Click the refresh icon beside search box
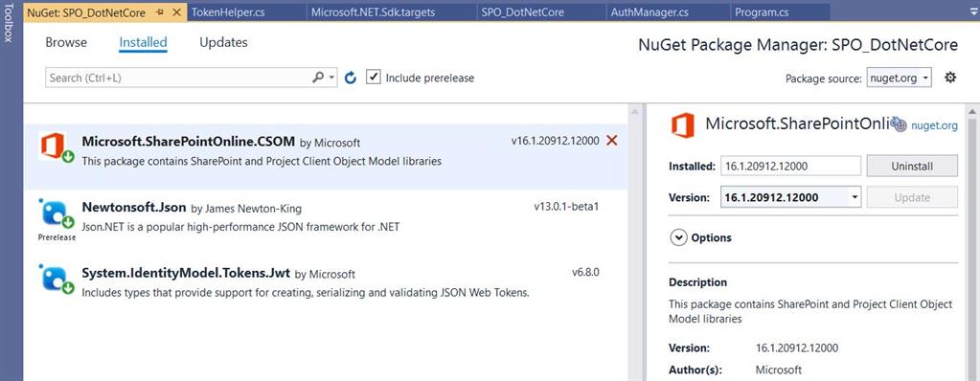The image size is (980, 381). click(351, 78)
